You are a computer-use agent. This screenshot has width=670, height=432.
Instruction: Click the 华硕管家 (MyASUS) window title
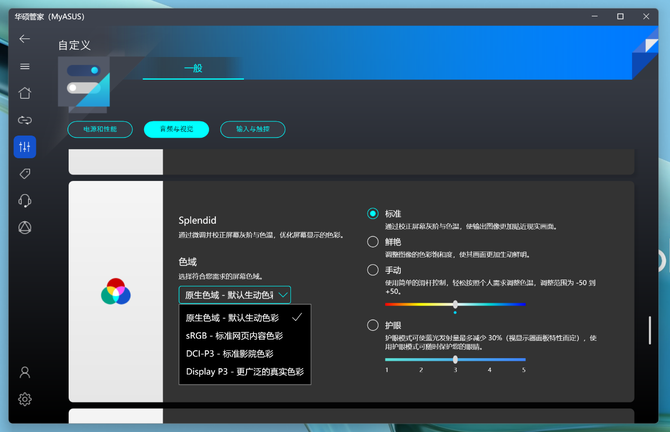[x=50, y=17]
